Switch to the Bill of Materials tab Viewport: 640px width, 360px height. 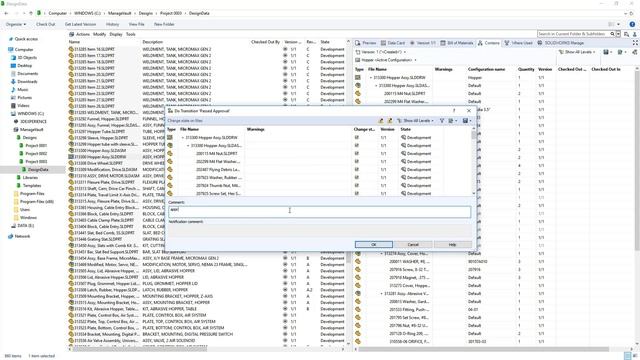coord(457,43)
